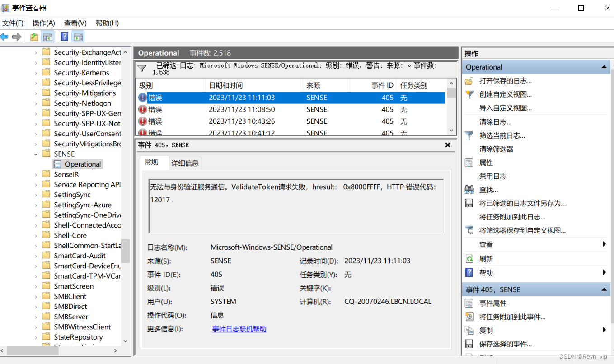Click tree pane horizontal scrollbar right arrow
Screen dimensions: 614x364
pyautogui.click(x=116, y=350)
